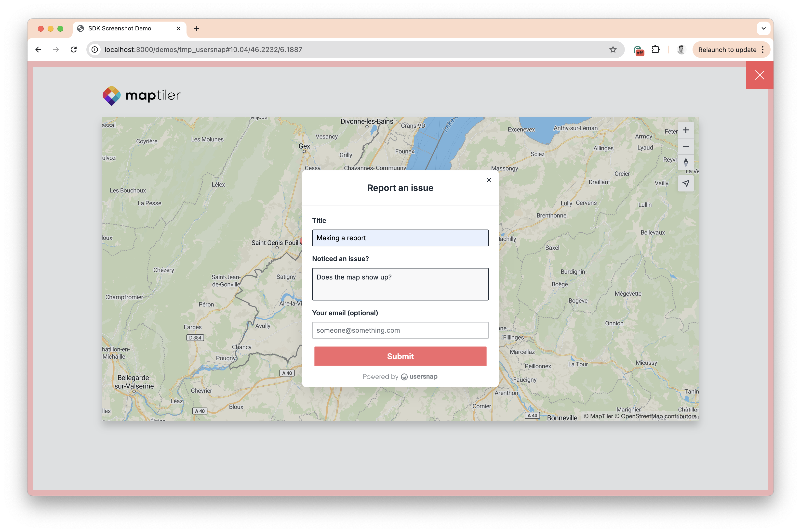Viewport: 801px width, 532px height.
Task: Click the email input field
Action: point(400,330)
